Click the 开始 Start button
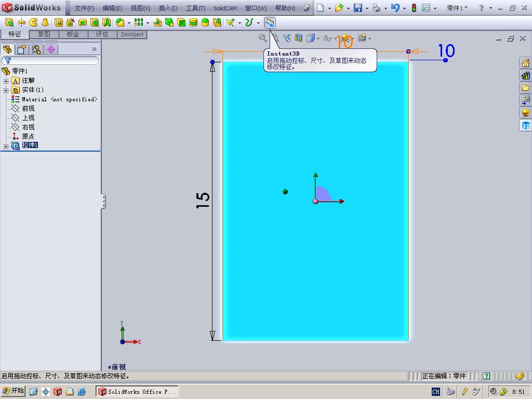This screenshot has width=532, height=399. pos(14,391)
